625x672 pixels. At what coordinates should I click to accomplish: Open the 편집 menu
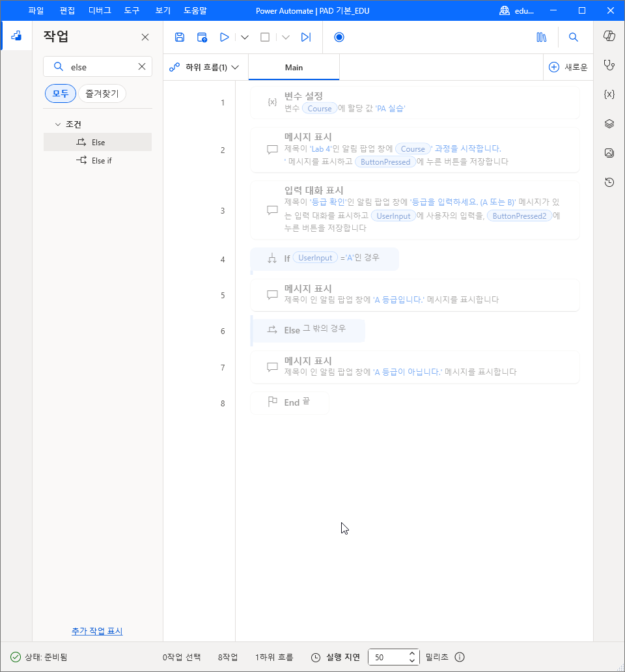pos(67,10)
